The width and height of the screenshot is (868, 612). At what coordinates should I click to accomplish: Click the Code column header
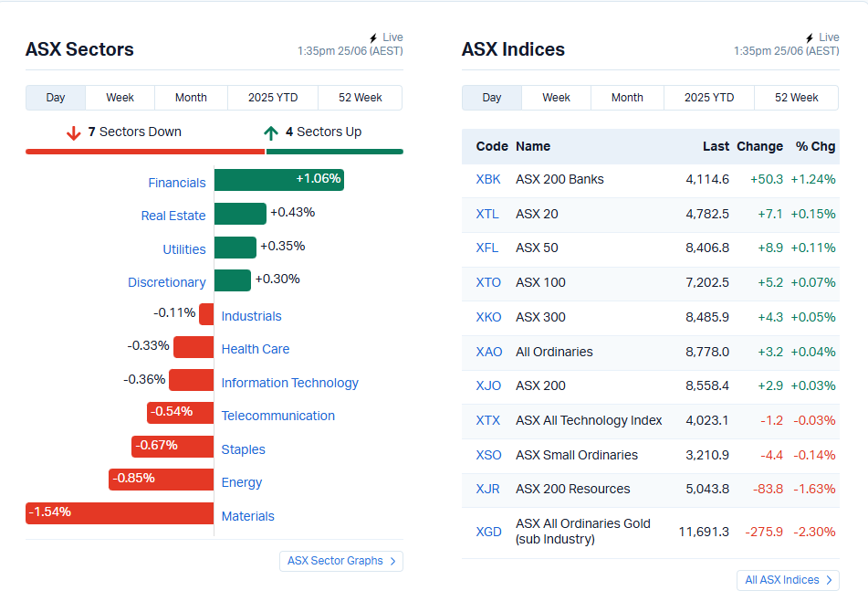coord(492,146)
